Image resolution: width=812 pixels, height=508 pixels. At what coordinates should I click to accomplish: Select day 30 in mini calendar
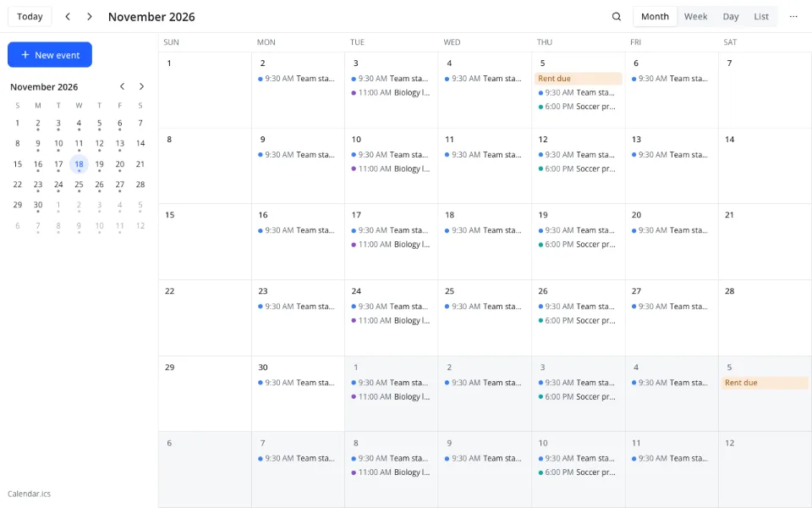[38, 205]
